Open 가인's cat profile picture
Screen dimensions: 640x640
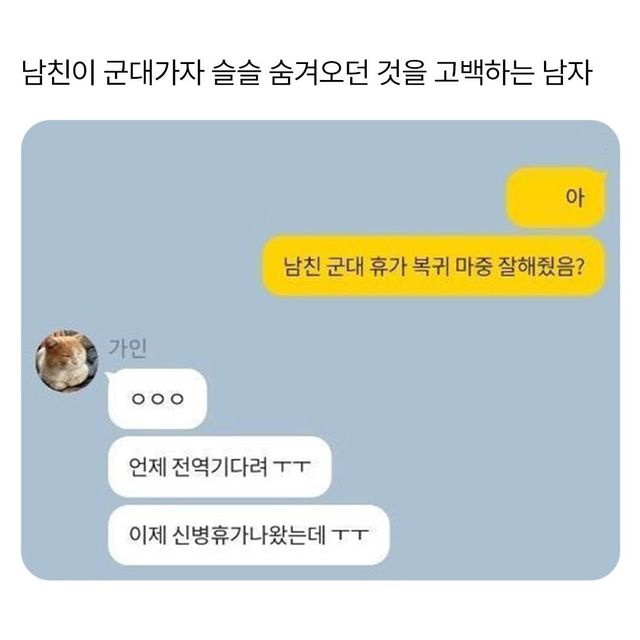coord(67,360)
